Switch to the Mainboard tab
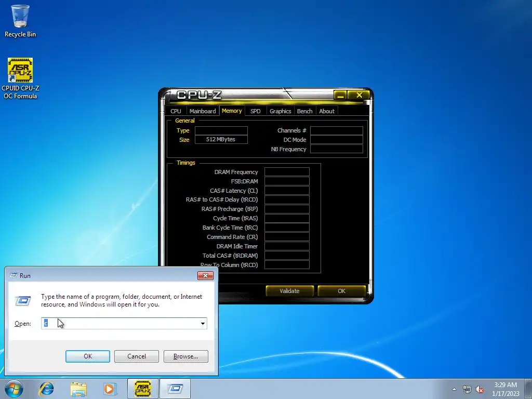The width and height of the screenshot is (532, 399). pos(203,111)
